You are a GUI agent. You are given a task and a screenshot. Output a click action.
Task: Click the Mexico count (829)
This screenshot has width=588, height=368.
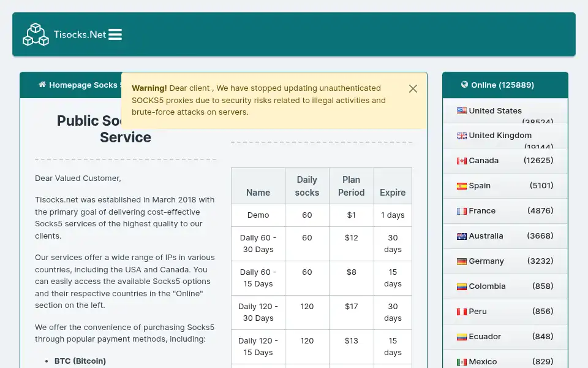click(543, 362)
